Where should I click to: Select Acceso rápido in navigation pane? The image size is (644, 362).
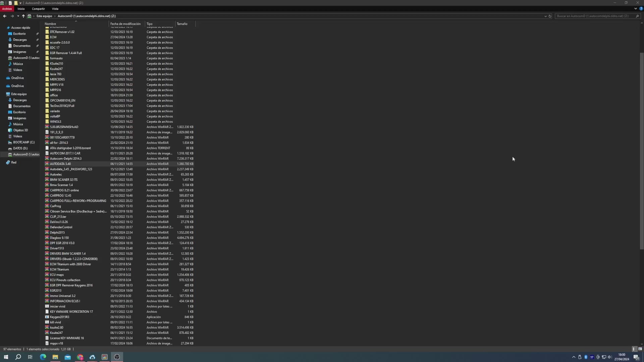(20, 28)
